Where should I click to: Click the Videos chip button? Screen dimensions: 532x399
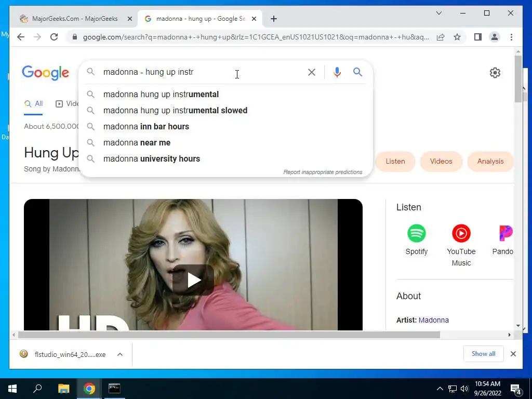click(x=441, y=162)
